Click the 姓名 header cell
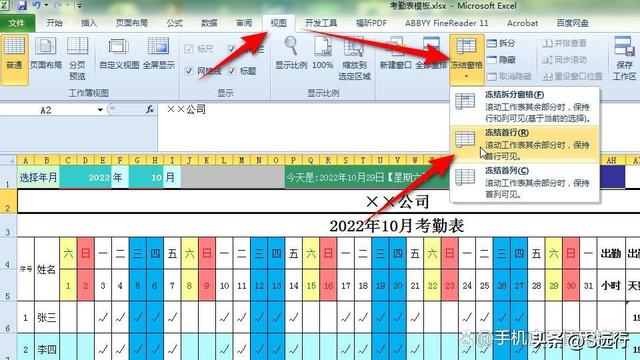This screenshot has height=360, width=640. click(x=47, y=269)
